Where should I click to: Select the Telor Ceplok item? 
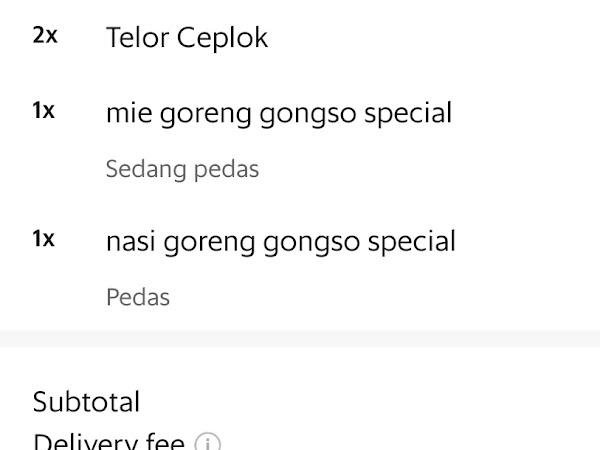click(187, 38)
